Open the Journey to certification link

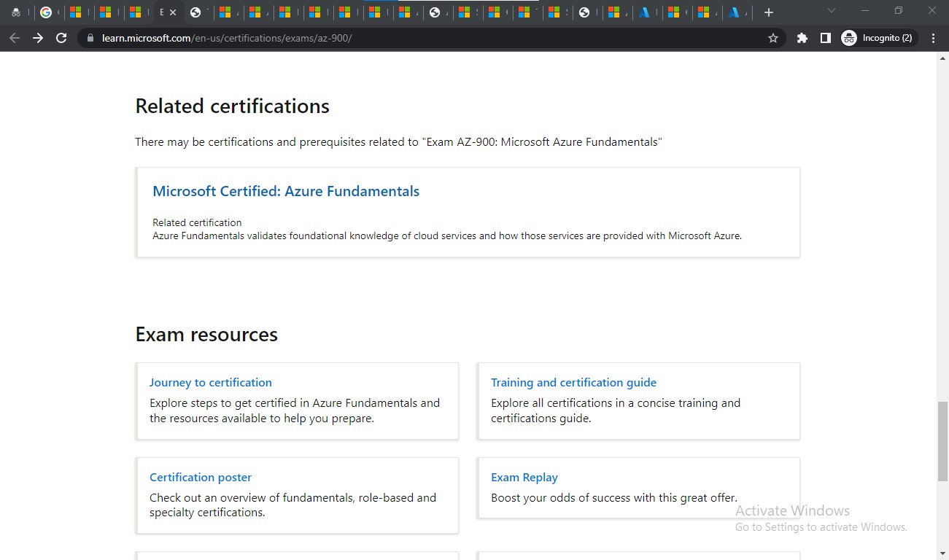tap(210, 382)
